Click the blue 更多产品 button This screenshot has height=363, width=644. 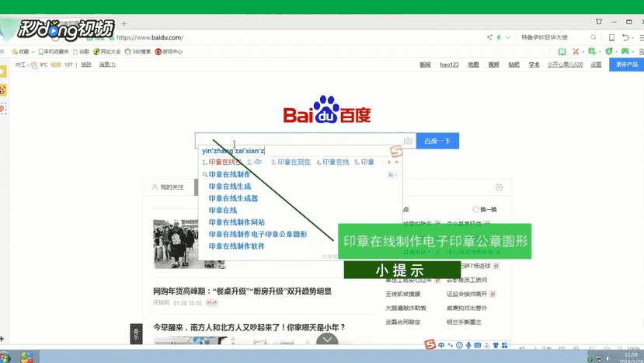click(626, 65)
